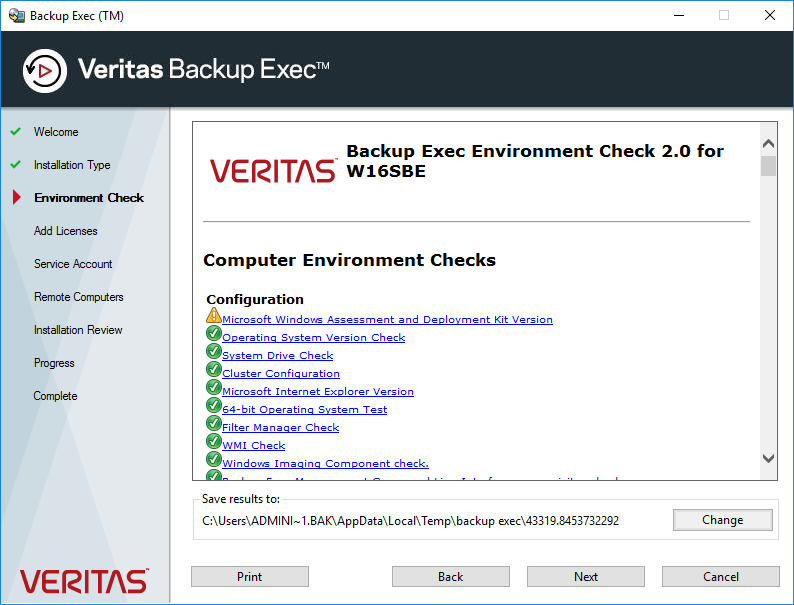Close the Backup Exec window

click(770, 15)
